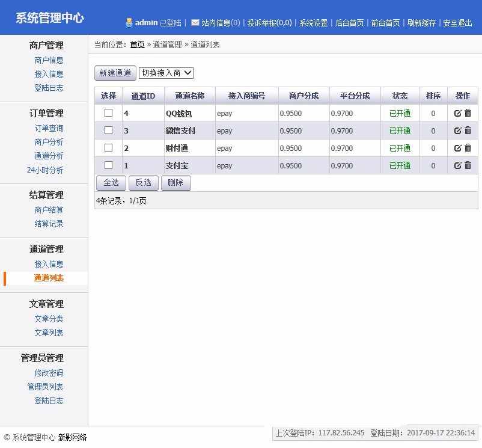This screenshot has width=482, height=448.
Task: Edit the 财付通 channel
Action: (458, 147)
